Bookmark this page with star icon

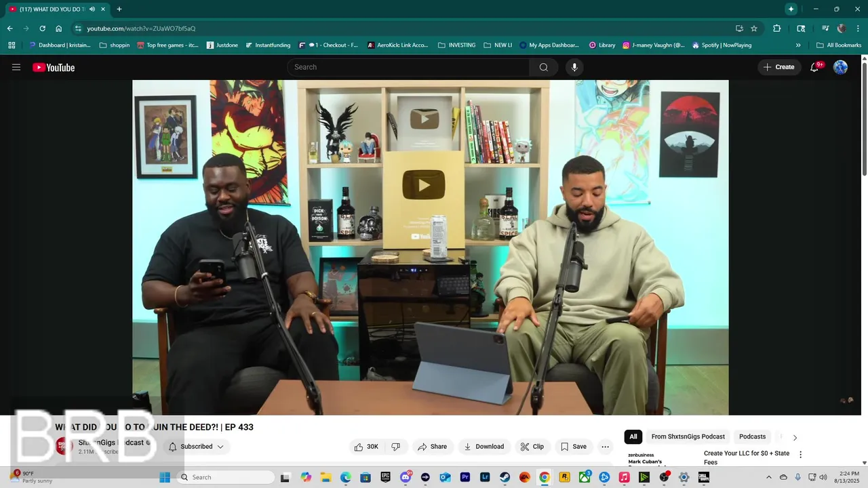click(754, 28)
